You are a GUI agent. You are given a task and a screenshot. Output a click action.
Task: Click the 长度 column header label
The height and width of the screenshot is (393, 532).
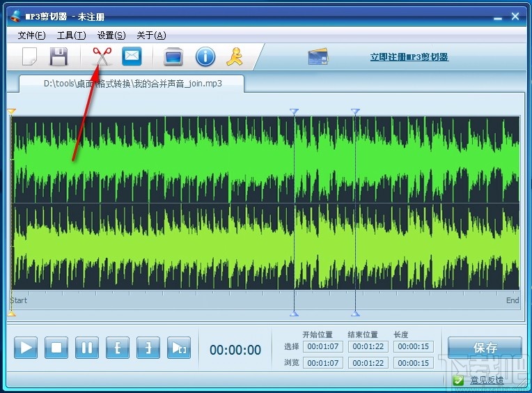(400, 334)
